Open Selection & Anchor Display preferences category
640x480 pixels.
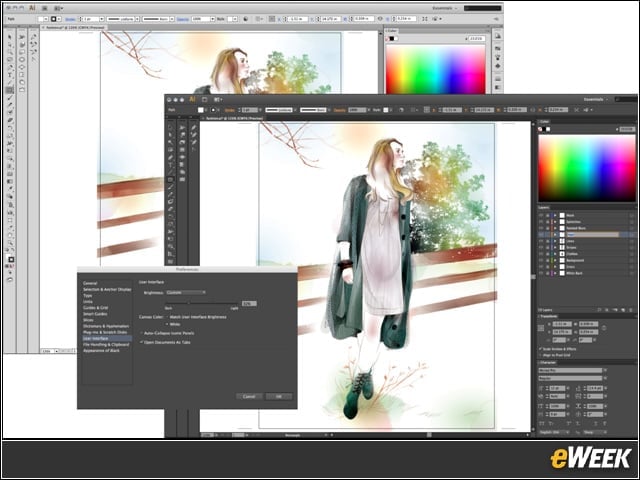(x=107, y=289)
